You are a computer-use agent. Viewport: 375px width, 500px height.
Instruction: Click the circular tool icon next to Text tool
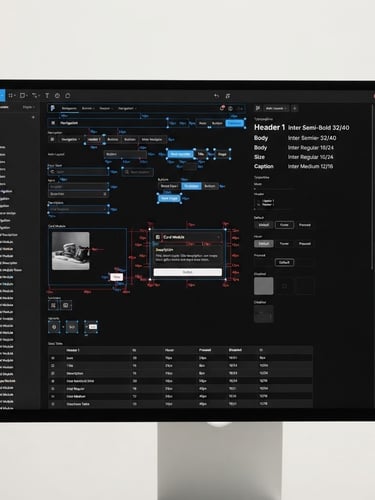(x=57, y=96)
